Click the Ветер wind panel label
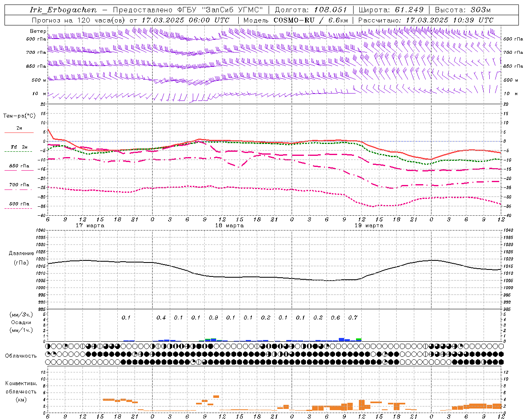This screenshot has width=525, height=420. 38,31
